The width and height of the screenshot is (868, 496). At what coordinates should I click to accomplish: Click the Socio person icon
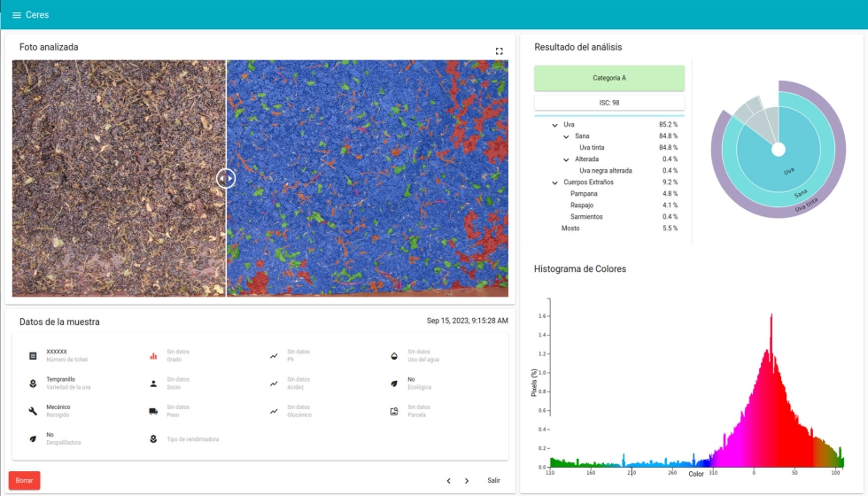tap(153, 384)
